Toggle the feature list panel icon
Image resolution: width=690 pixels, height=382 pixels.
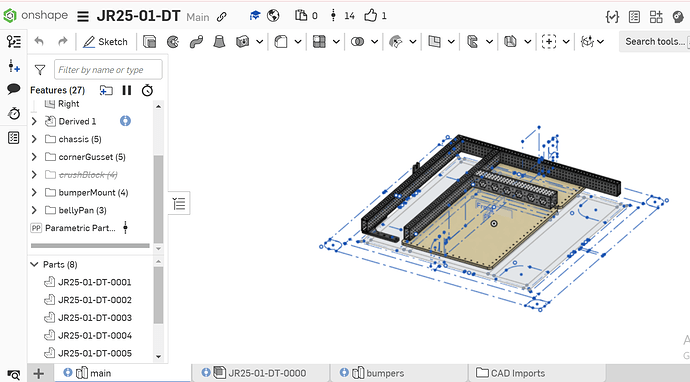click(x=14, y=41)
